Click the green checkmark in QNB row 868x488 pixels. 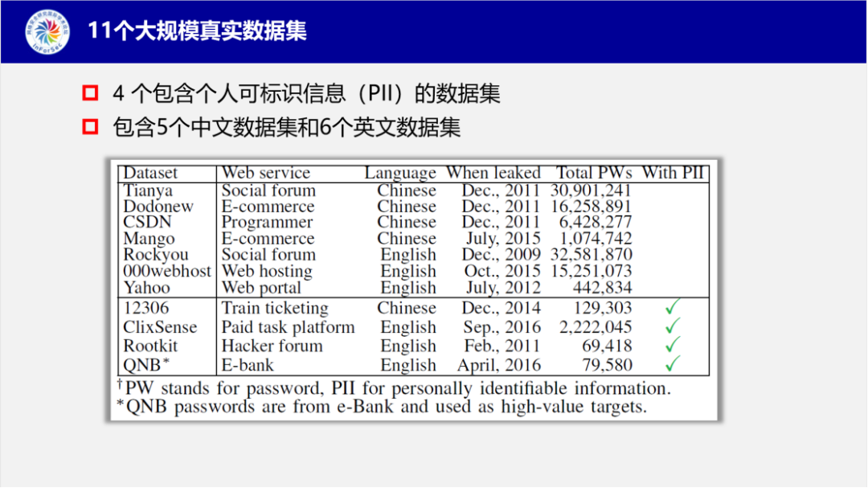click(673, 364)
